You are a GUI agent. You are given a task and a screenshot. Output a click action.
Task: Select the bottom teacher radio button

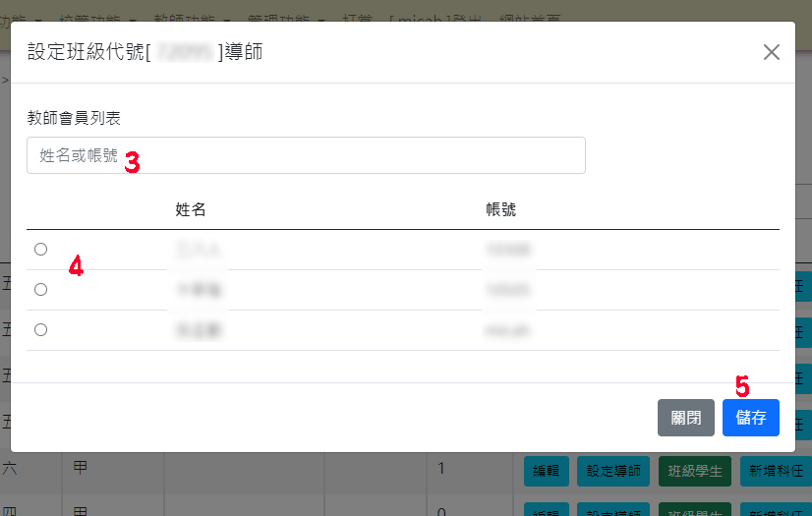41,329
